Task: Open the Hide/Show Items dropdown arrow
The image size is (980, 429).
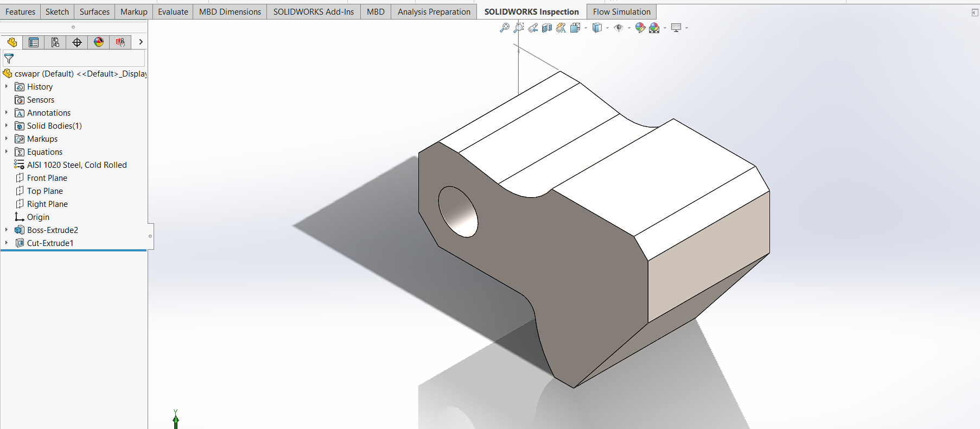Action: [x=629, y=28]
